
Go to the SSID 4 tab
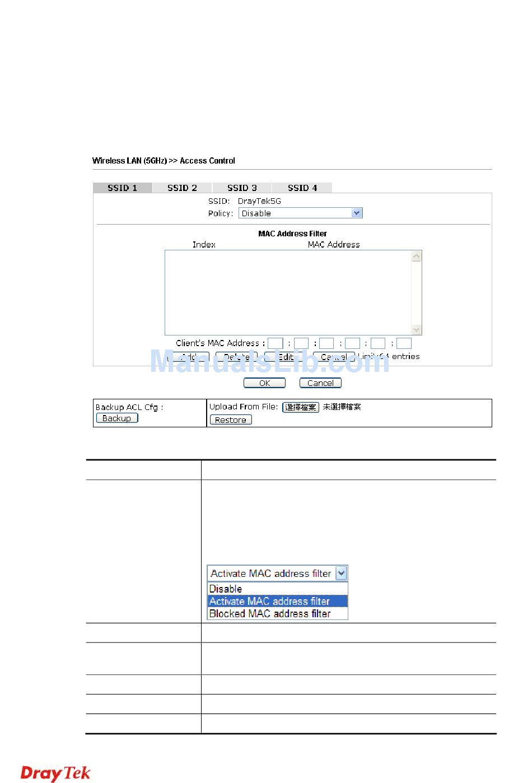click(302, 188)
